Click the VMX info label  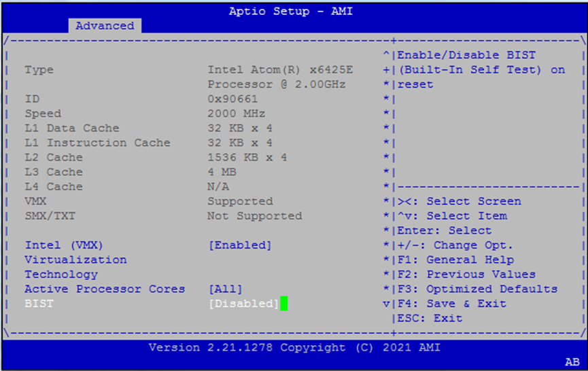pos(35,201)
